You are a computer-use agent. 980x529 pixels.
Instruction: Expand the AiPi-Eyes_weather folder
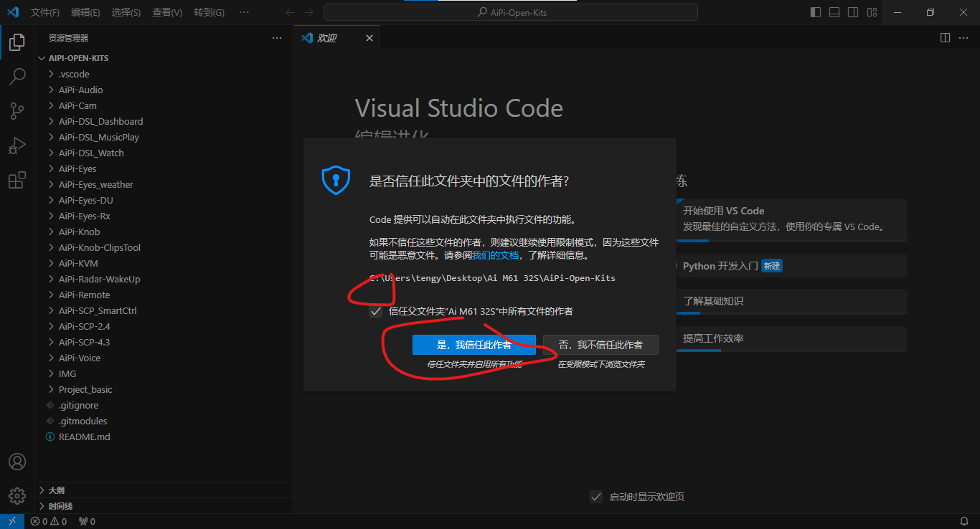coord(164,184)
